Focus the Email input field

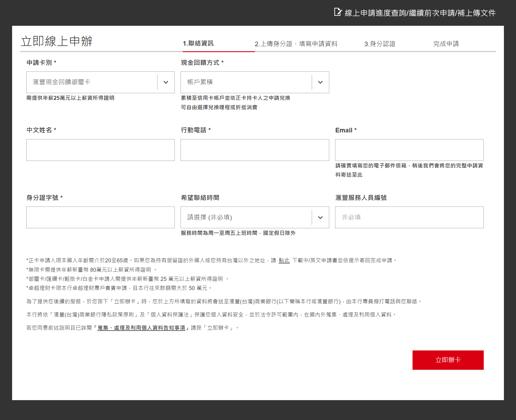click(x=409, y=150)
